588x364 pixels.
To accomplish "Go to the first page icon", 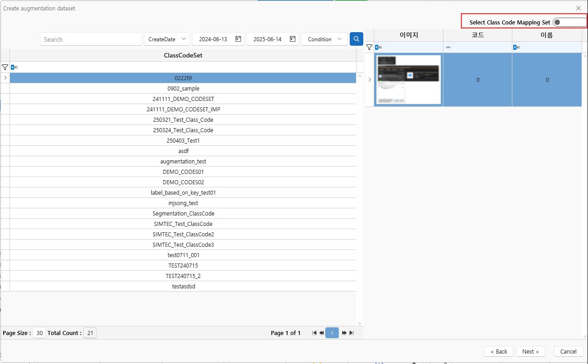I will point(314,333).
